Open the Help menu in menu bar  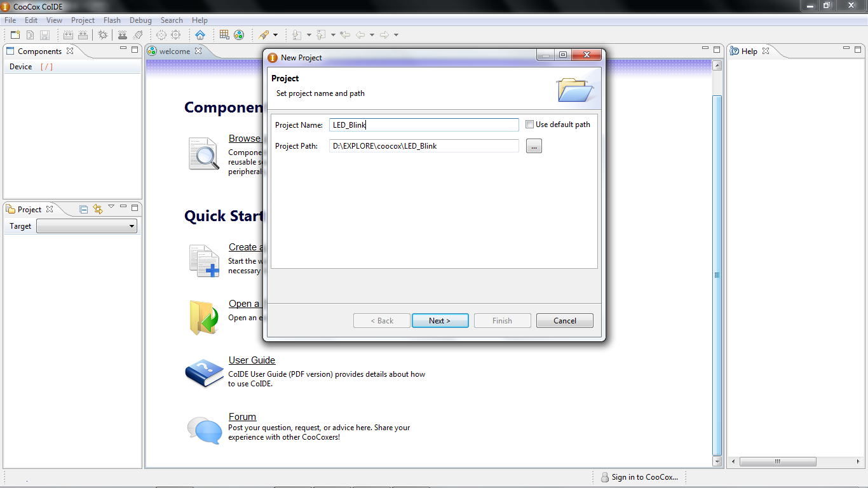coord(200,20)
